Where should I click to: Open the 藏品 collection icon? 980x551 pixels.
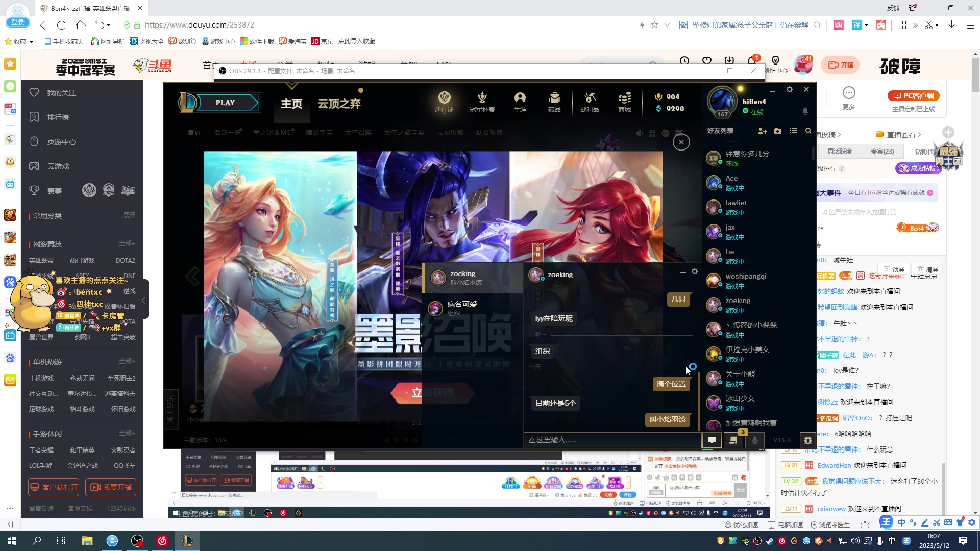(554, 102)
